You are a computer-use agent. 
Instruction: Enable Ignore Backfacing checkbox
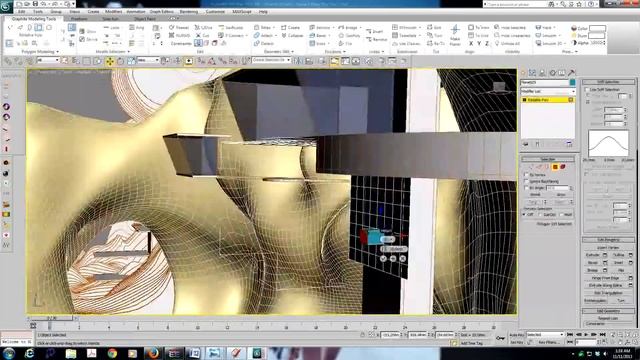tap(527, 181)
